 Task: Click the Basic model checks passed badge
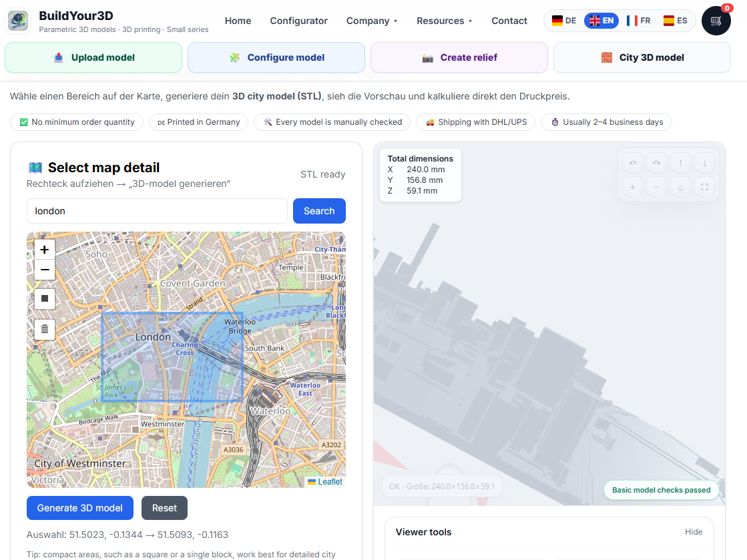coord(662,490)
